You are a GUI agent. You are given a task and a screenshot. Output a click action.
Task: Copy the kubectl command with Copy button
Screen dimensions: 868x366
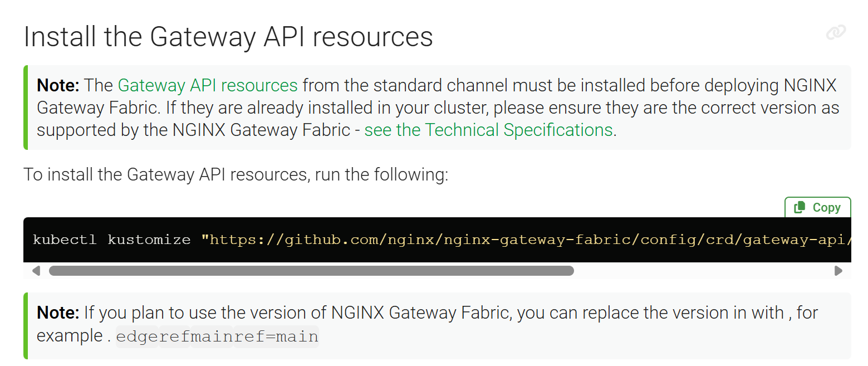click(x=817, y=207)
